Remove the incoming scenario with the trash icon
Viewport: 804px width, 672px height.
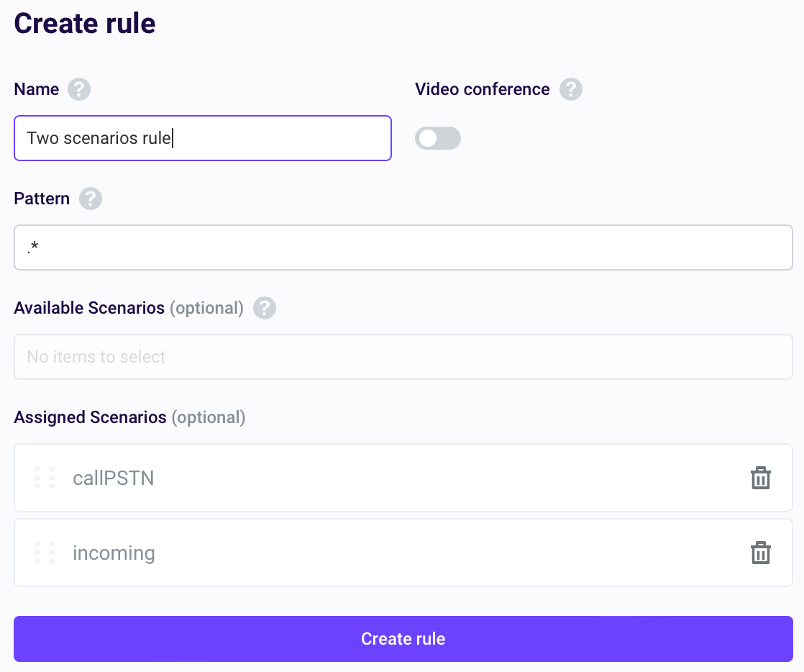[761, 553]
